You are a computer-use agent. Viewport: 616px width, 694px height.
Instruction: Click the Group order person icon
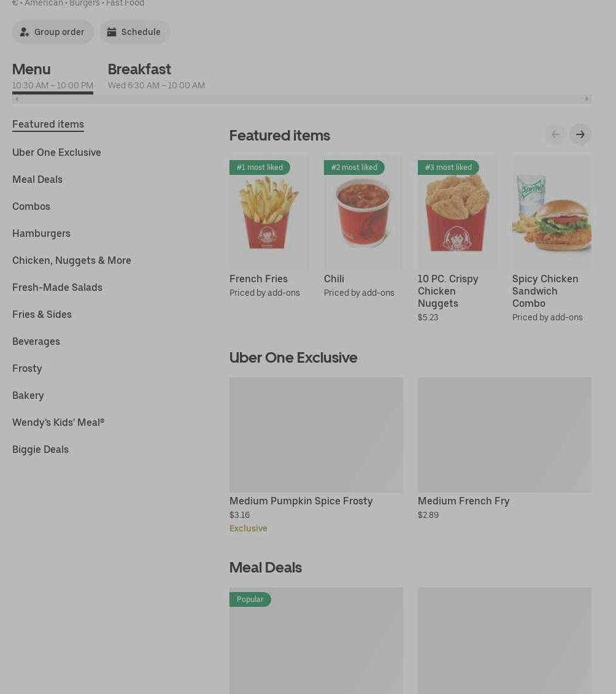[x=25, y=32]
